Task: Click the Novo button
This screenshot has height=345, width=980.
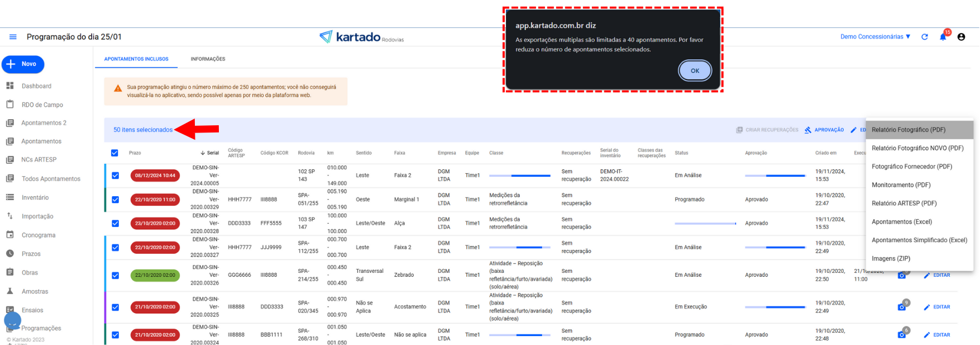Action: click(23, 64)
